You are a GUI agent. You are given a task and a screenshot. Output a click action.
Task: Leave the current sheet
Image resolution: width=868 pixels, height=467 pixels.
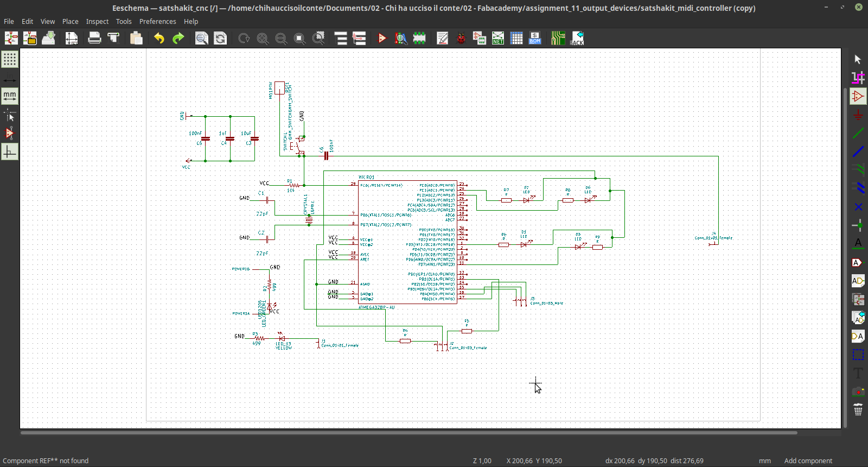[x=359, y=38]
